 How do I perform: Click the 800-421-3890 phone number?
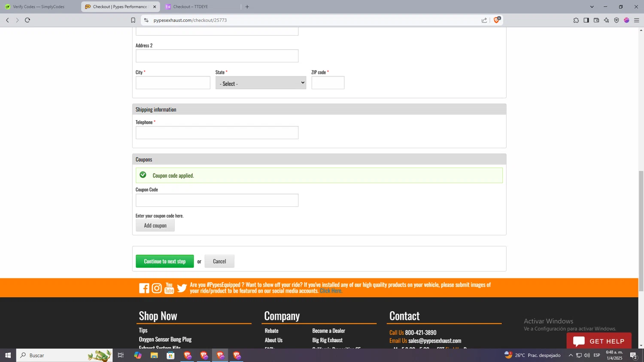421,333
